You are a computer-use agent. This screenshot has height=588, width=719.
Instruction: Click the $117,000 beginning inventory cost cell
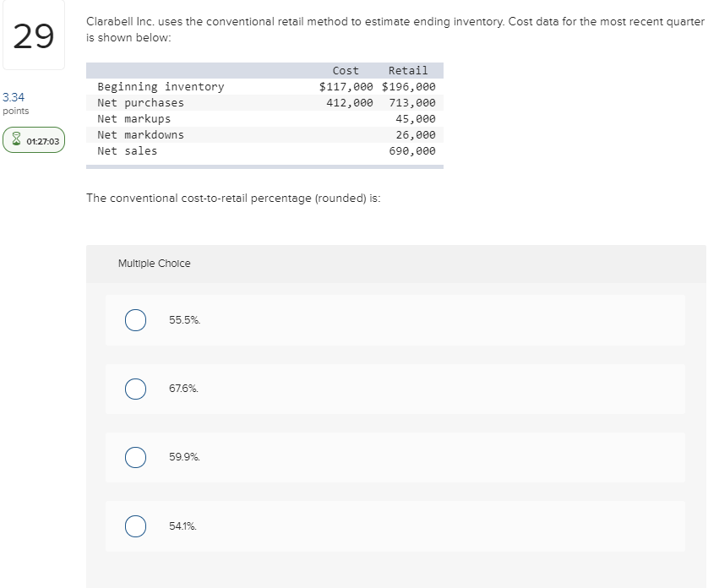[346, 87]
